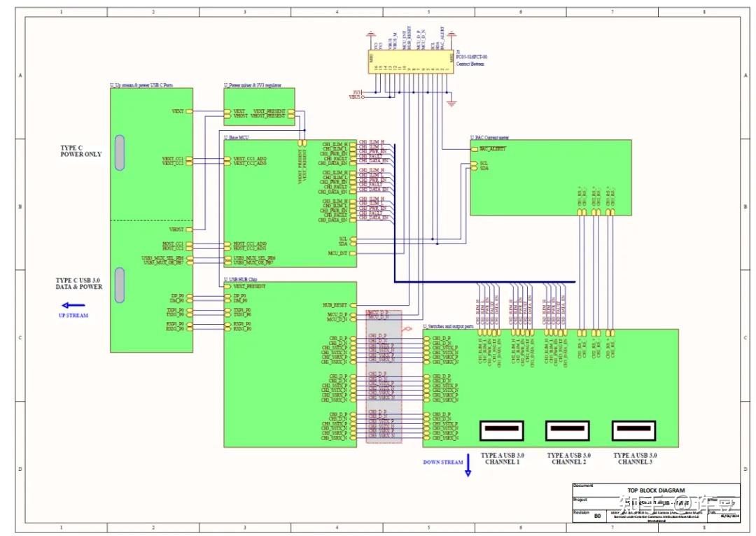The width and height of the screenshot is (756, 536).
Task: Select the Type C power-only connector symbol
Action: [120, 153]
